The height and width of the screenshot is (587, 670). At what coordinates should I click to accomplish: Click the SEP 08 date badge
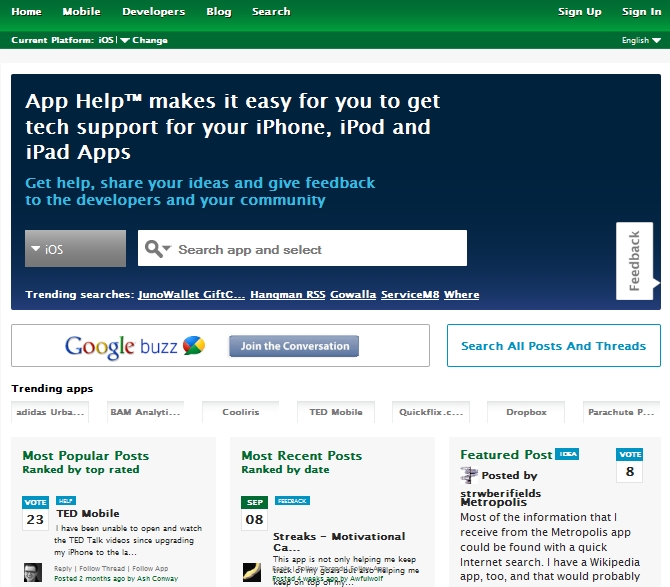pos(254,513)
